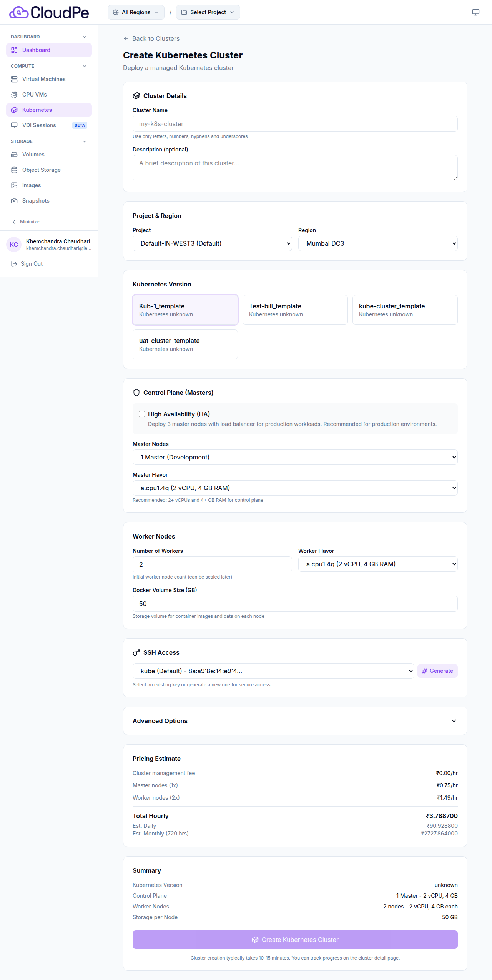
Task: Click Sign Out
Action: coord(27,264)
